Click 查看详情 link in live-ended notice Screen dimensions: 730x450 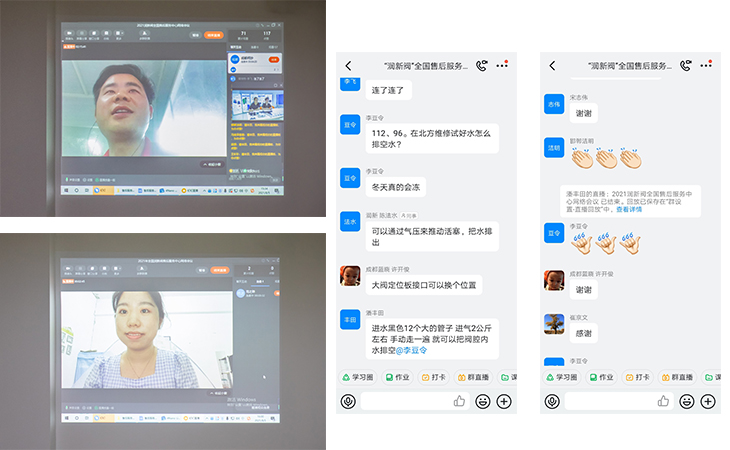coord(629,210)
